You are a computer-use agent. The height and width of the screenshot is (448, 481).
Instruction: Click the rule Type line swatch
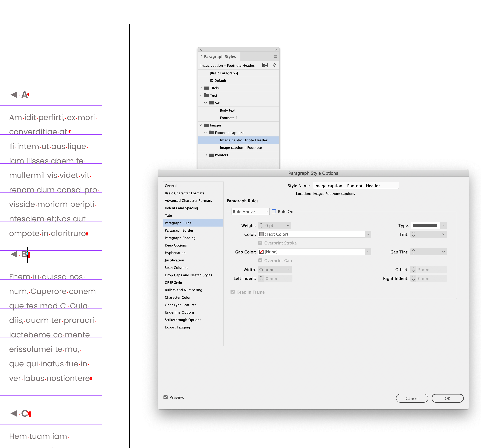click(x=425, y=225)
